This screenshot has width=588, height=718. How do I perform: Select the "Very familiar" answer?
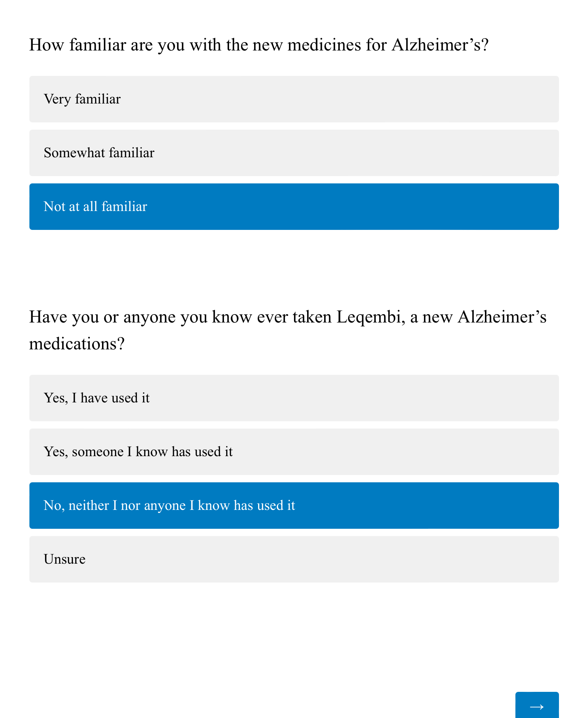coord(294,99)
